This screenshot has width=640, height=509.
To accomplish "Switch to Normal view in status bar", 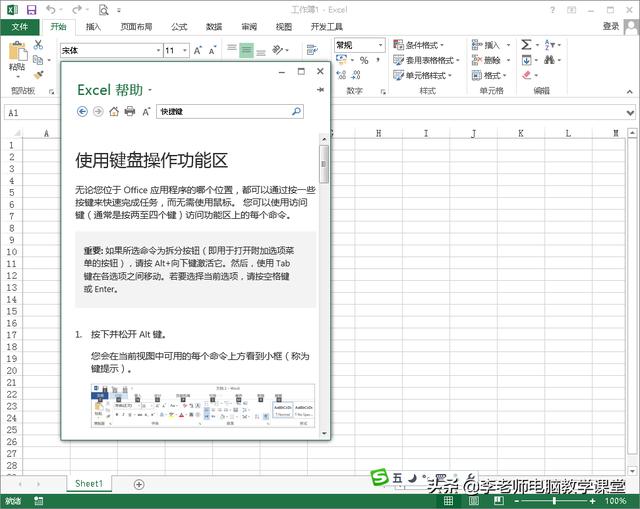I will [x=448, y=501].
